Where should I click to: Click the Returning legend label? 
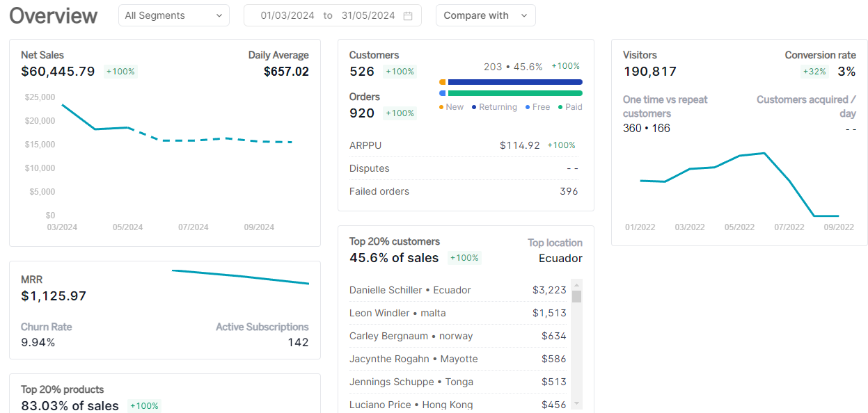click(x=498, y=107)
